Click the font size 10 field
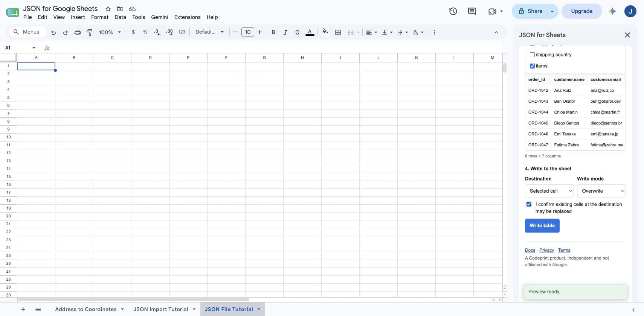The height and width of the screenshot is (316, 644). (247, 32)
